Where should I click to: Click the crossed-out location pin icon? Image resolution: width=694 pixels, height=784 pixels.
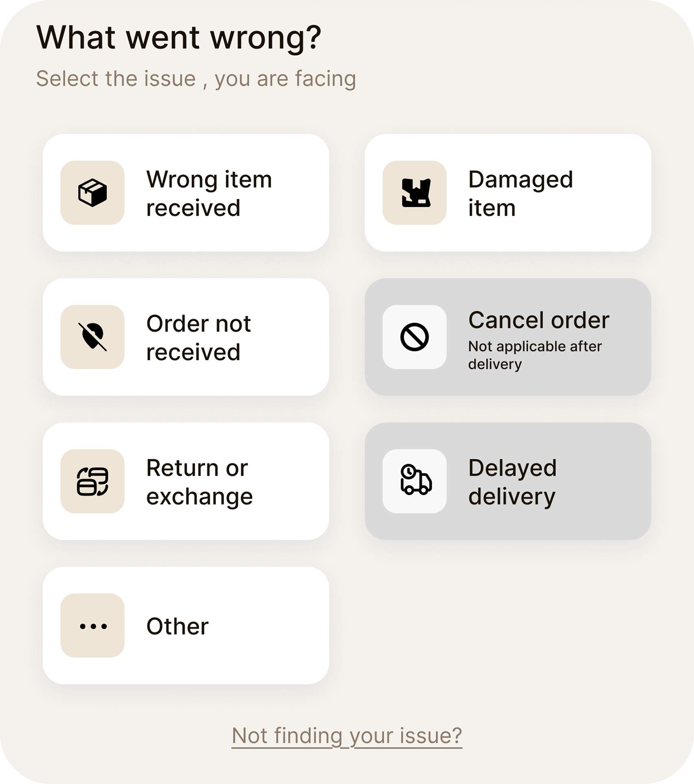pos(92,337)
